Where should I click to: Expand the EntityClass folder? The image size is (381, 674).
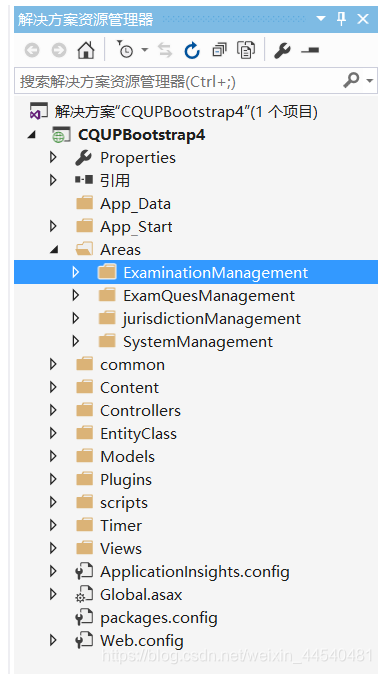point(53,433)
